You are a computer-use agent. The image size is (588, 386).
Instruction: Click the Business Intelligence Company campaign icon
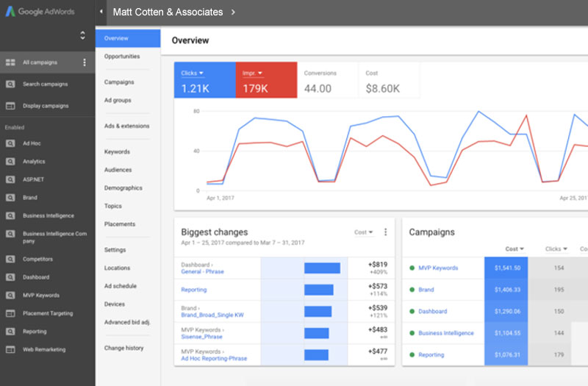pyautogui.click(x=10, y=234)
